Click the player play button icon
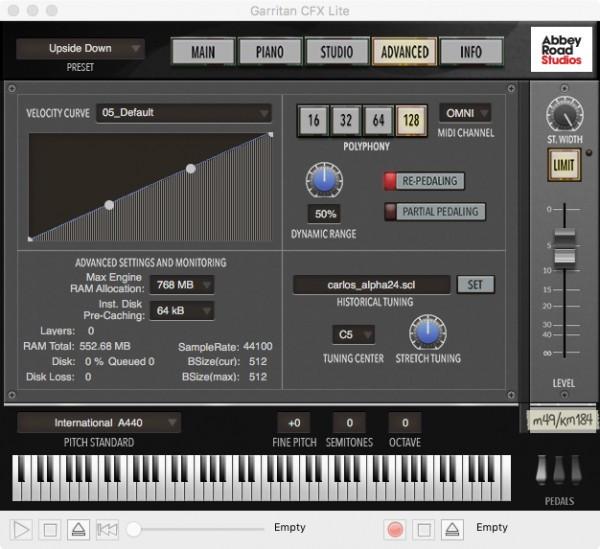Image resolution: width=600 pixels, height=549 pixels. (x=21, y=530)
